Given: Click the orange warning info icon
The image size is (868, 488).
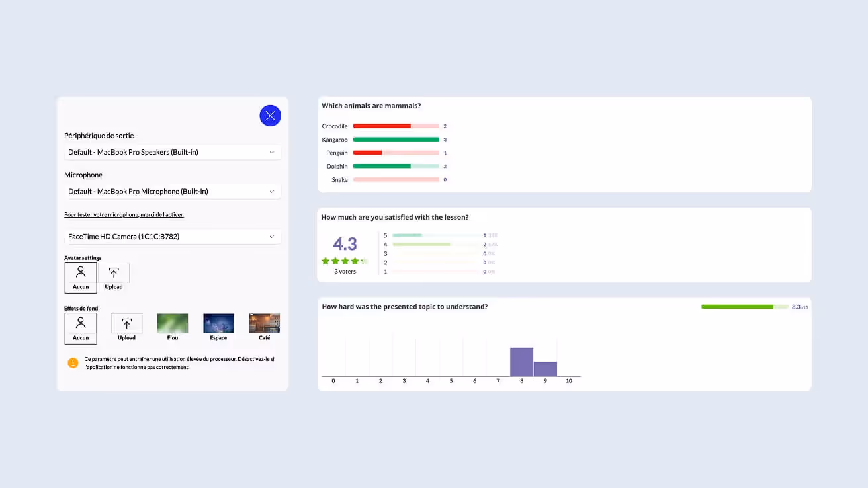Looking at the screenshot, I should pyautogui.click(x=73, y=362).
